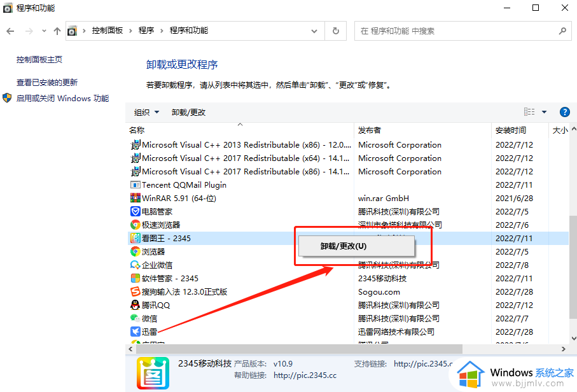Select the 看图王 - 2345 icon
Screen dimensions: 577x392
tap(136, 238)
